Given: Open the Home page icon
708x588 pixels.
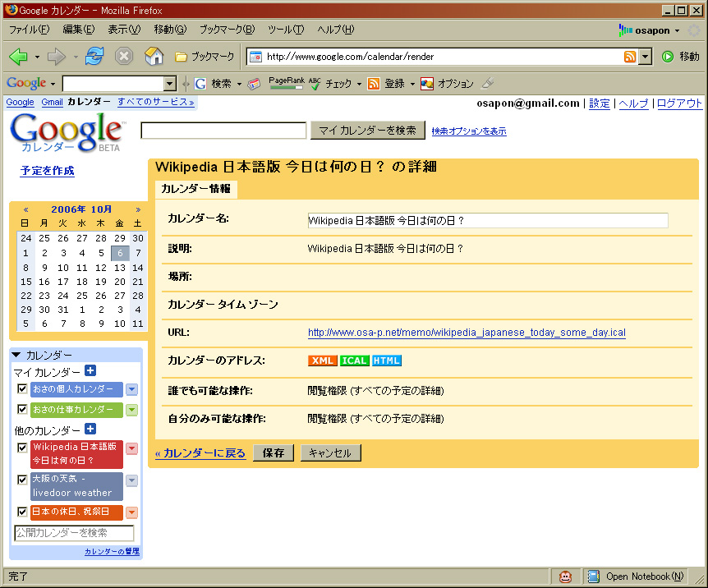Looking at the screenshot, I should click(x=154, y=56).
